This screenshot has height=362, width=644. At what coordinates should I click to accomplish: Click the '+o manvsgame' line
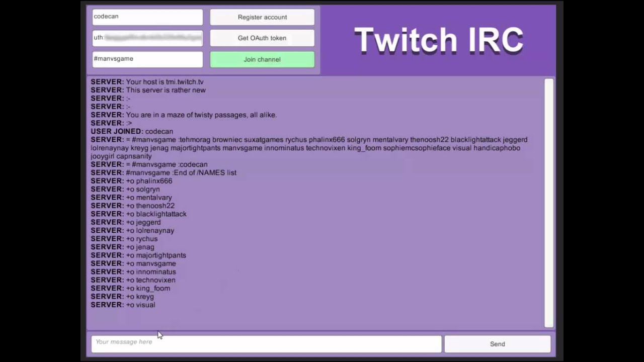[x=133, y=263]
